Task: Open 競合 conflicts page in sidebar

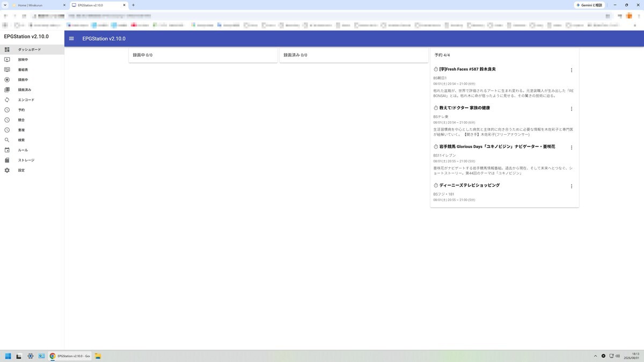Action: (x=32, y=120)
